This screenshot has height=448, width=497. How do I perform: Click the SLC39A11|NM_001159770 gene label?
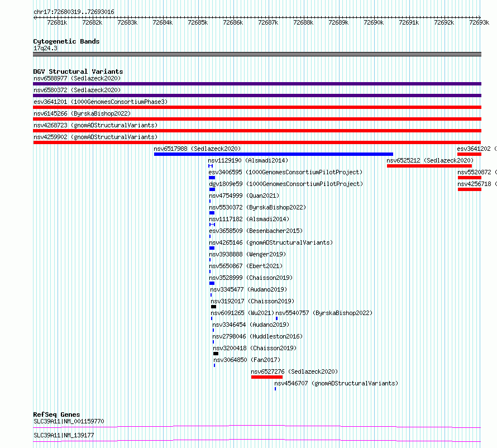(x=69, y=421)
